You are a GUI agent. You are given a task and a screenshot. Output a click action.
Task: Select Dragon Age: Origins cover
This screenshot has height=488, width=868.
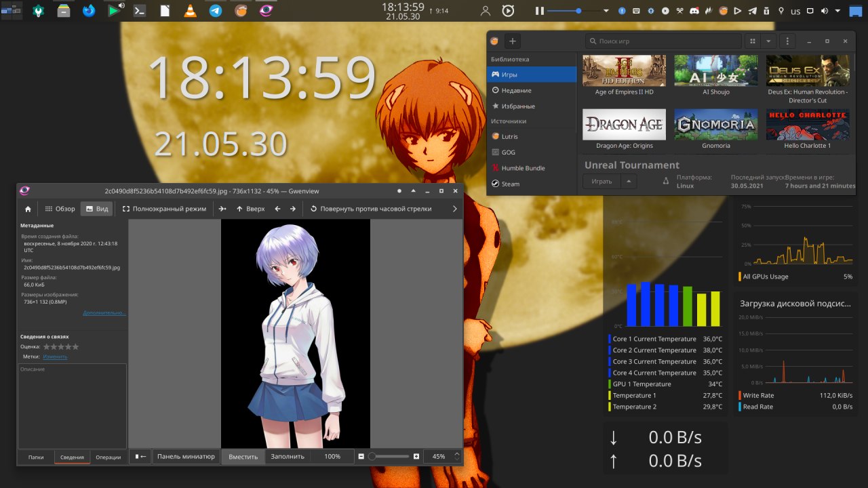(624, 124)
